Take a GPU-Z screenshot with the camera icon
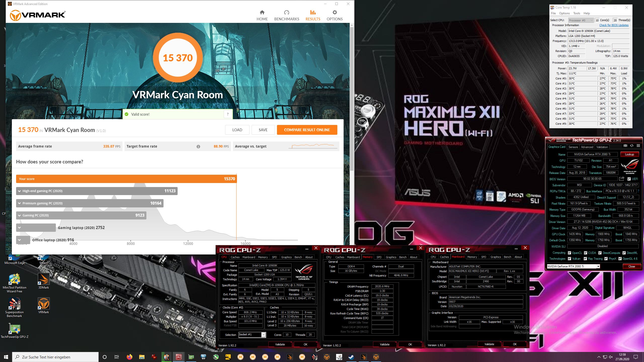This screenshot has height=362, width=644. pyautogui.click(x=625, y=146)
